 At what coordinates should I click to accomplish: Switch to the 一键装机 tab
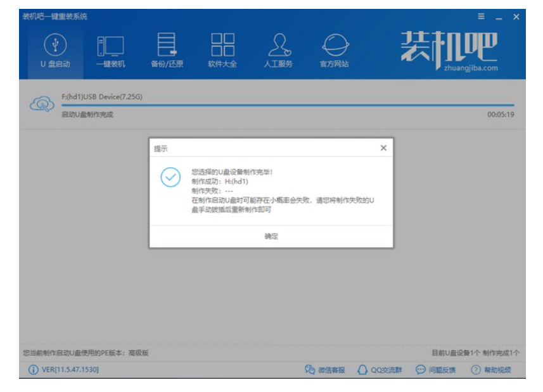coord(110,51)
